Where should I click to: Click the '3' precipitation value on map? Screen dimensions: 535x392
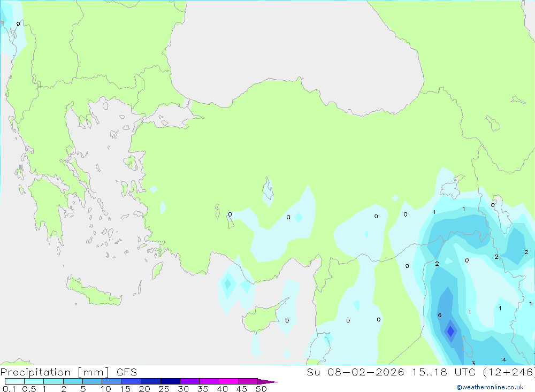pos(473,363)
